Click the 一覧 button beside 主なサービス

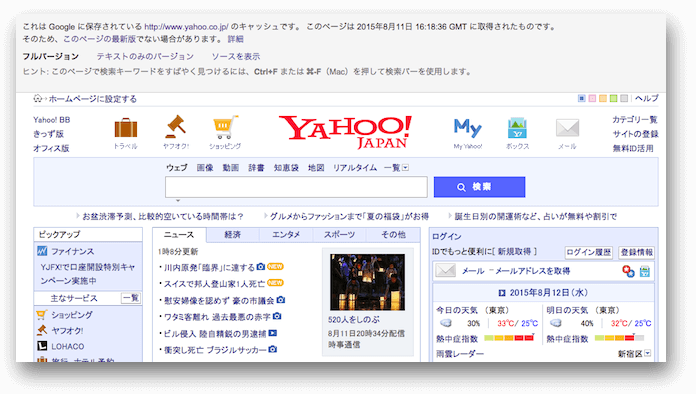coord(131,298)
